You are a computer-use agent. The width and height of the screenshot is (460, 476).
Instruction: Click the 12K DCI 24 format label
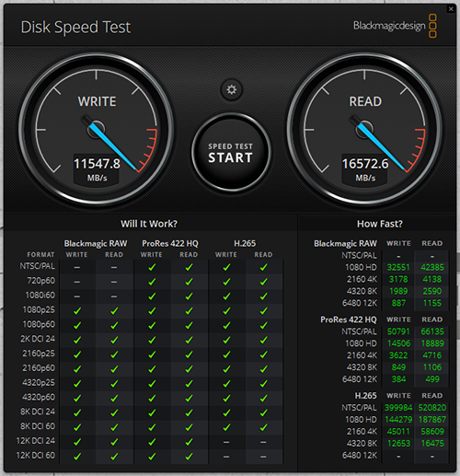coord(36,441)
